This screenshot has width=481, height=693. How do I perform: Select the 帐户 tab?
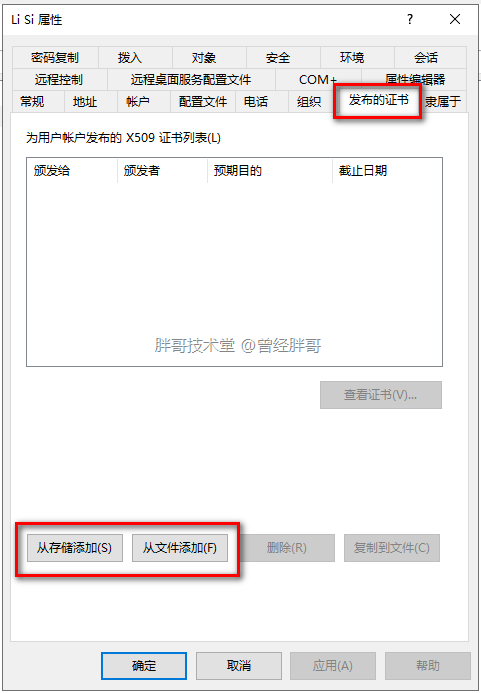137,102
